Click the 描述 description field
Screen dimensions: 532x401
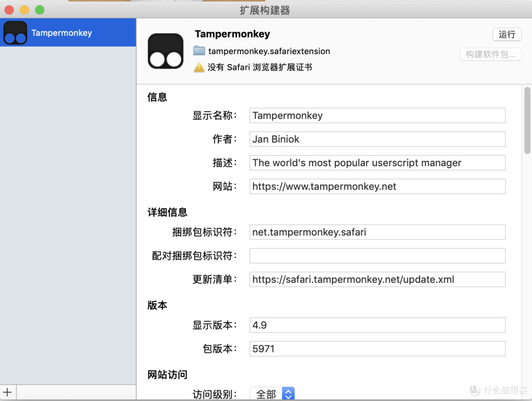tap(377, 163)
